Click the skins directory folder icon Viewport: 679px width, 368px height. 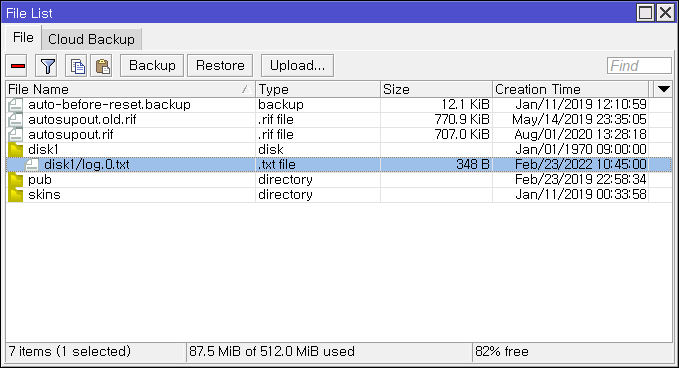click(x=15, y=195)
